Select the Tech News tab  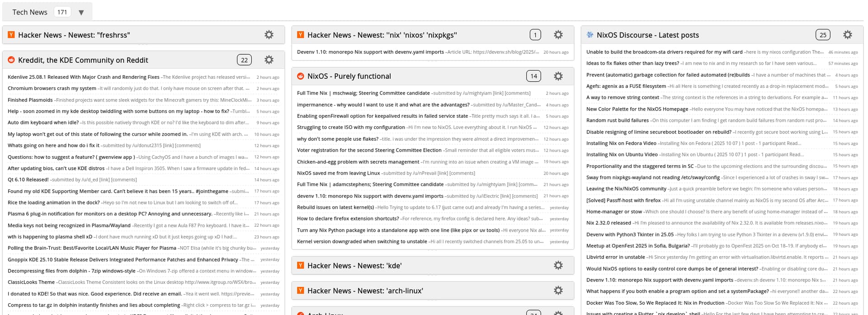[x=30, y=12]
